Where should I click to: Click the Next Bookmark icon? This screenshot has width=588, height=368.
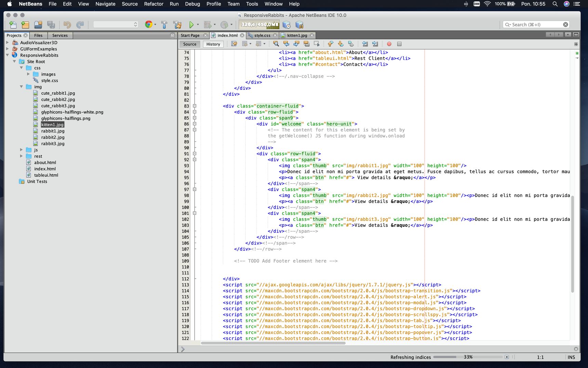[340, 44]
